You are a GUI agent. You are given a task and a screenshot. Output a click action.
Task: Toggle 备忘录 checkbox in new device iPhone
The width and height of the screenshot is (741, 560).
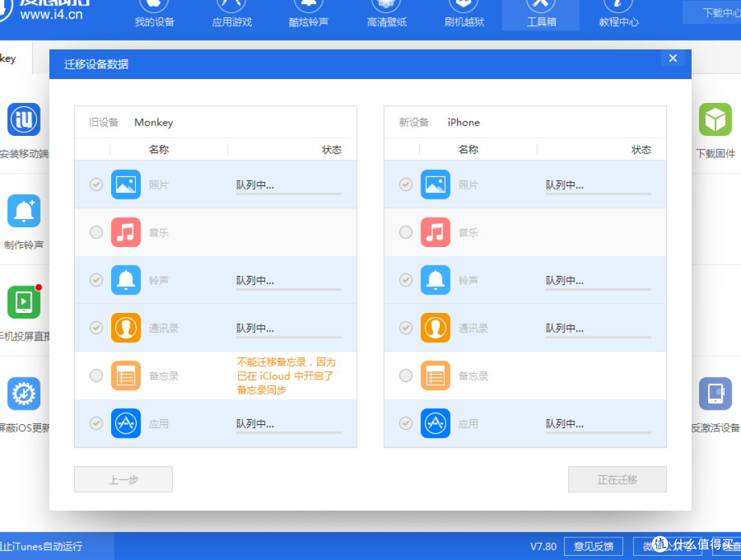(x=406, y=375)
